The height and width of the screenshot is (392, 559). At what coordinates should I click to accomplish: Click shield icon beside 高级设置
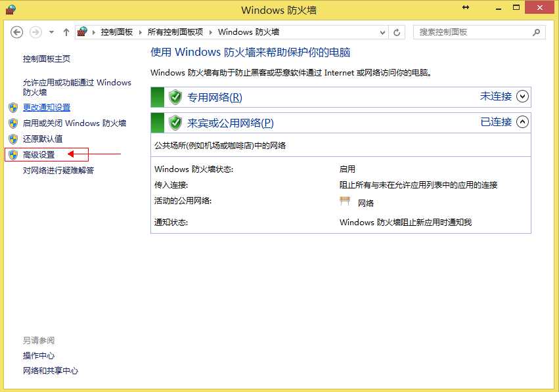(x=13, y=155)
